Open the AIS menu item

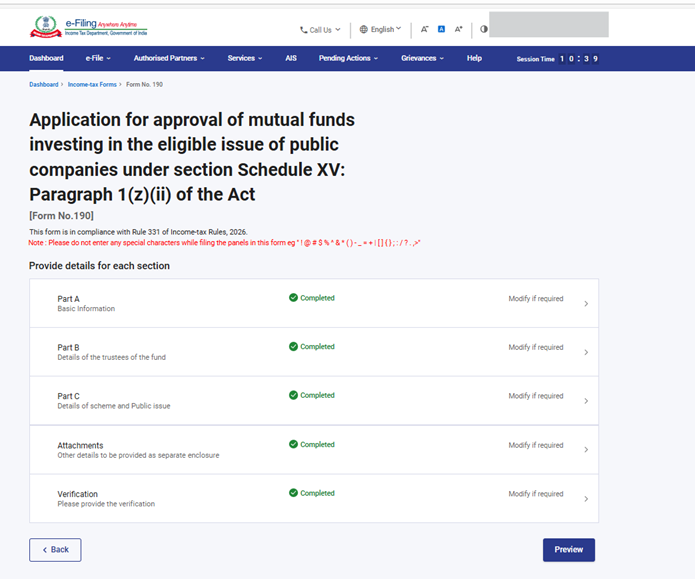(x=291, y=58)
